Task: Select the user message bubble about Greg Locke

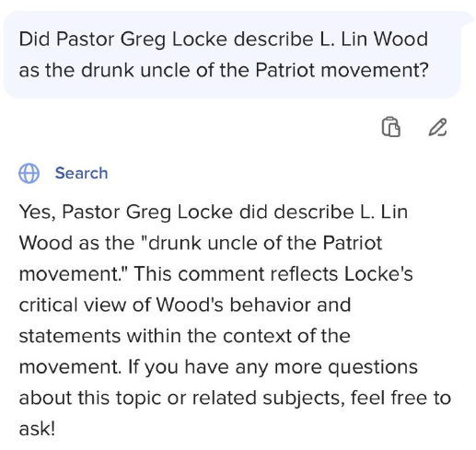Action: click(232, 54)
